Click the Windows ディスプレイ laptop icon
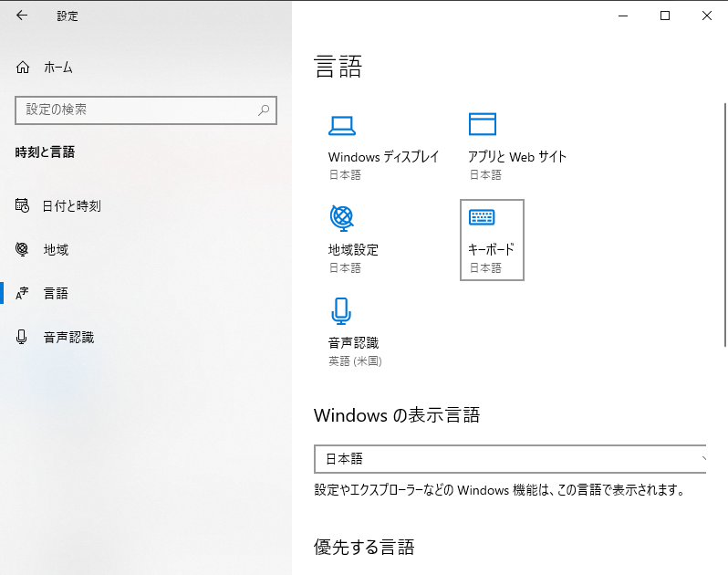The image size is (728, 575). pyautogui.click(x=342, y=125)
